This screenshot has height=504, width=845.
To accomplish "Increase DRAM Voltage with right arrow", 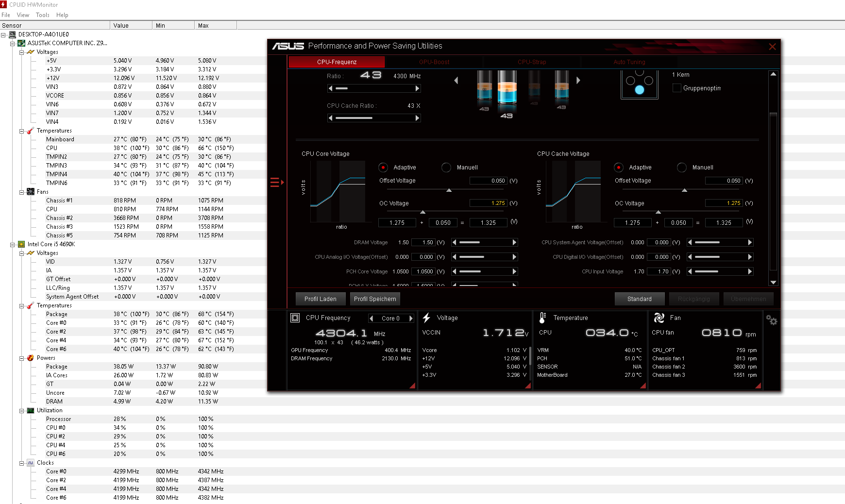I will (x=514, y=242).
